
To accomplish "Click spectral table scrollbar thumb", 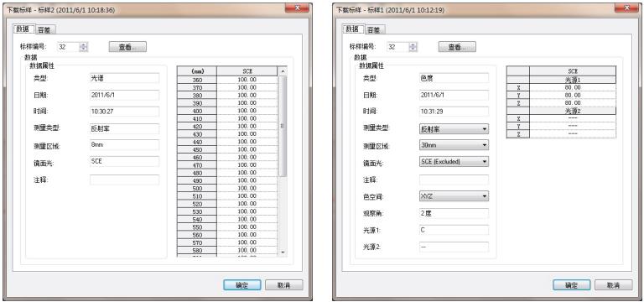I will point(282,126).
